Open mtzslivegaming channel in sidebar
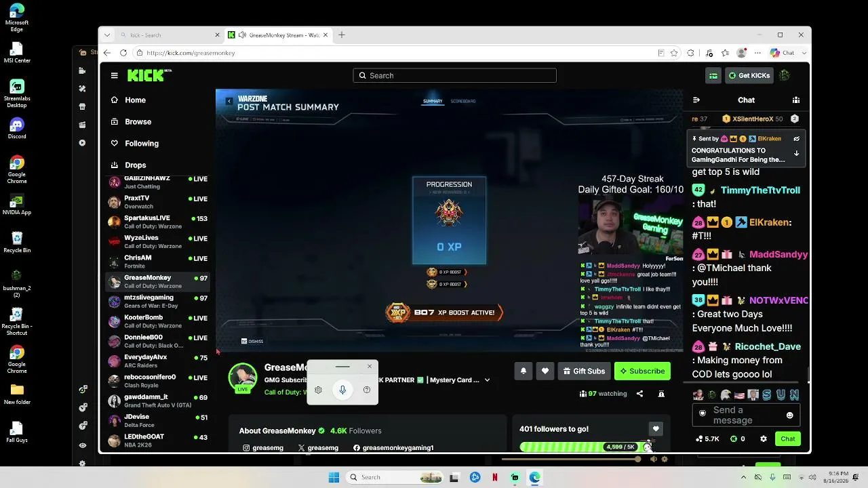The height and width of the screenshot is (488, 868). (x=157, y=302)
